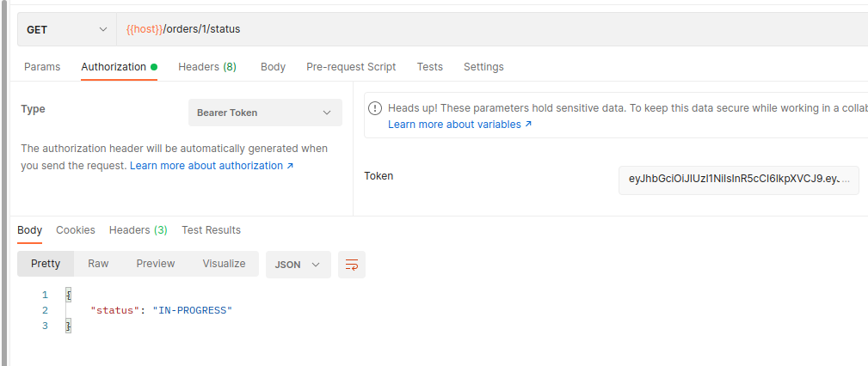
Task: Switch response view to Raw
Action: 98,264
